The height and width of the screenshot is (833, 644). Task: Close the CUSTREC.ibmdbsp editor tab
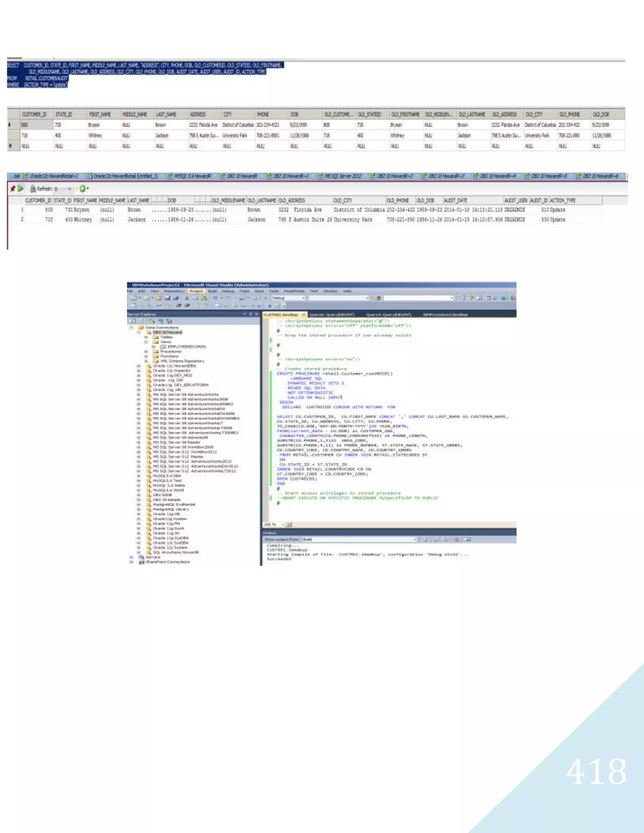pyautogui.click(x=304, y=315)
